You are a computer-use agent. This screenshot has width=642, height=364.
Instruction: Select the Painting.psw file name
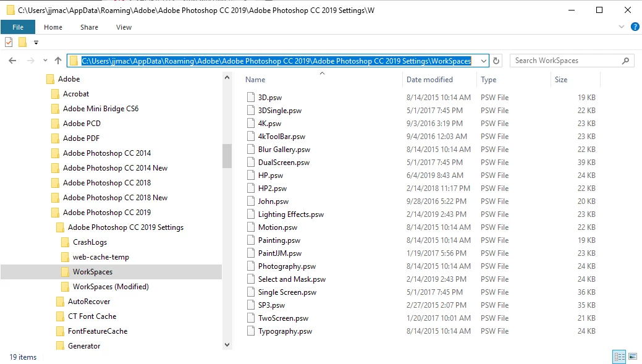click(x=279, y=240)
